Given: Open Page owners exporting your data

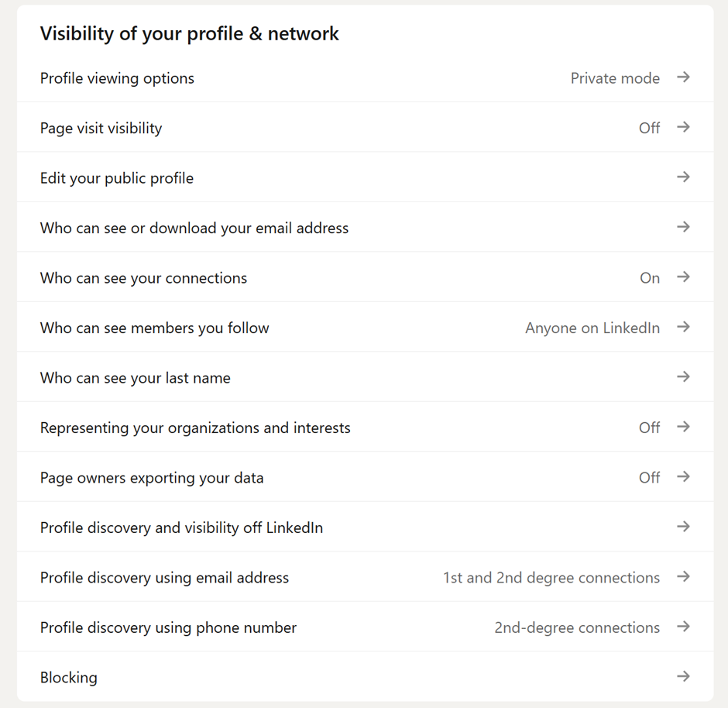Looking at the screenshot, I should click(x=152, y=478).
